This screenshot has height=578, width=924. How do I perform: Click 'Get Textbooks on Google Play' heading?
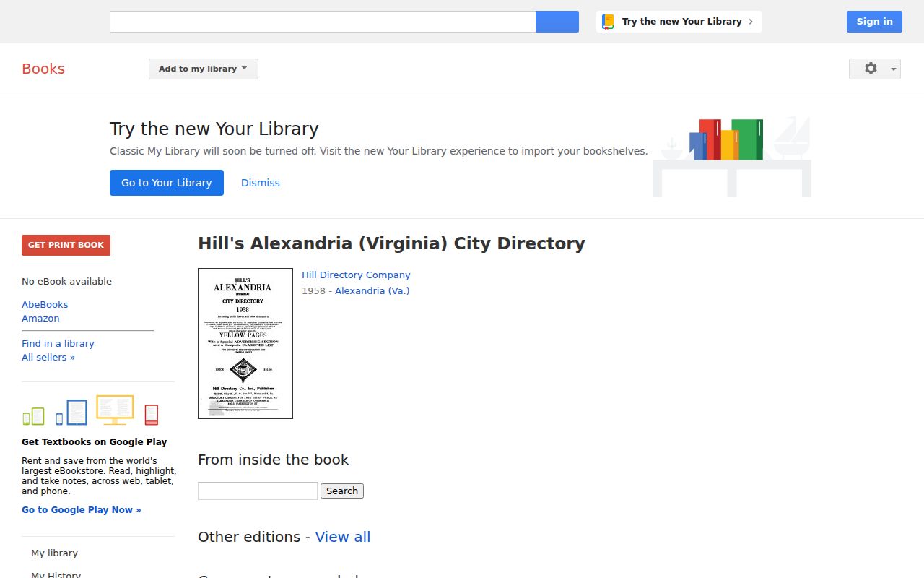(94, 441)
